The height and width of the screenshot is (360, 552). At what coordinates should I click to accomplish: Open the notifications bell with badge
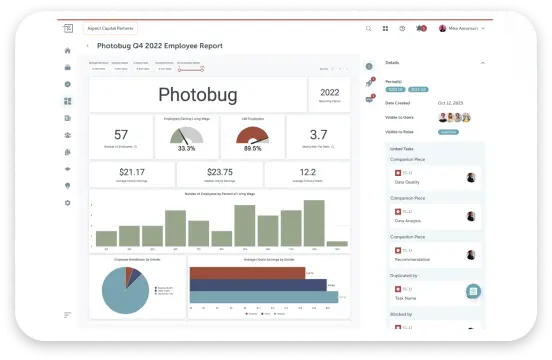421,28
